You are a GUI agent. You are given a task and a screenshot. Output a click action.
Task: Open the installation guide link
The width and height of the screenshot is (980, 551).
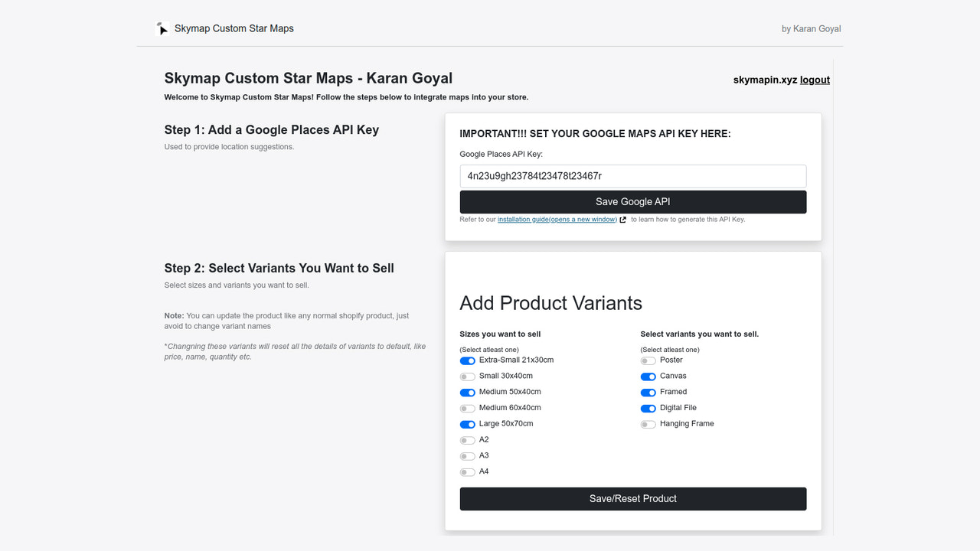pos(556,219)
